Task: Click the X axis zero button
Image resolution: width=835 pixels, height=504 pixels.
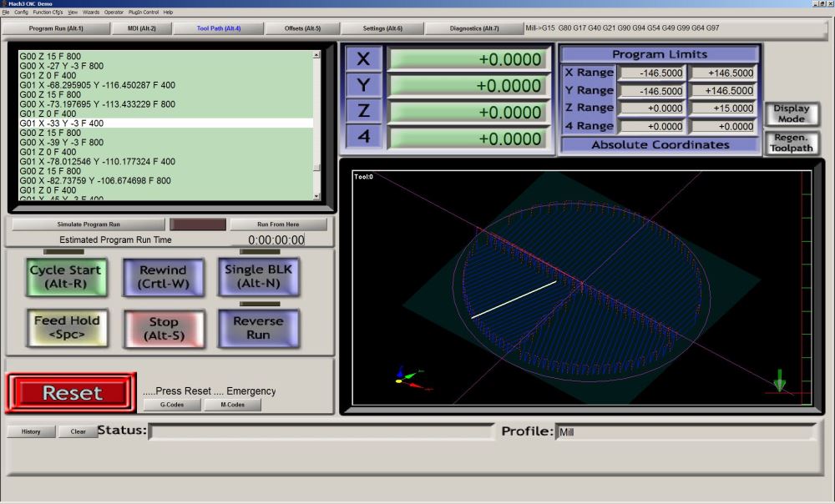Action: pos(363,58)
